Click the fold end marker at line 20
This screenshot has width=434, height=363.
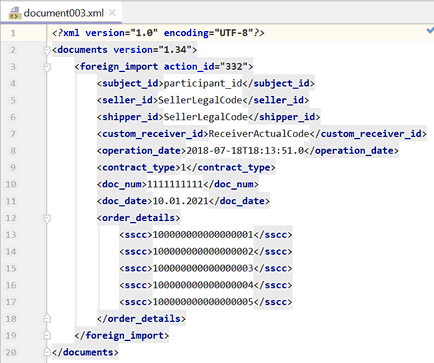click(47, 352)
